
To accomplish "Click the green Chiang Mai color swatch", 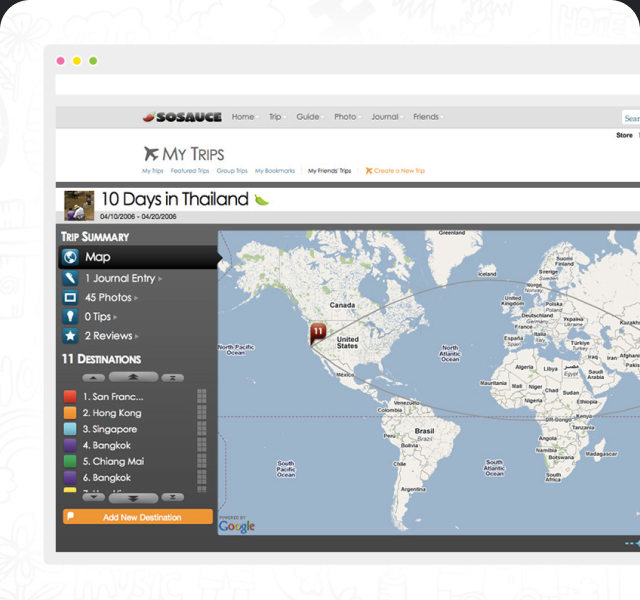I will (70, 461).
